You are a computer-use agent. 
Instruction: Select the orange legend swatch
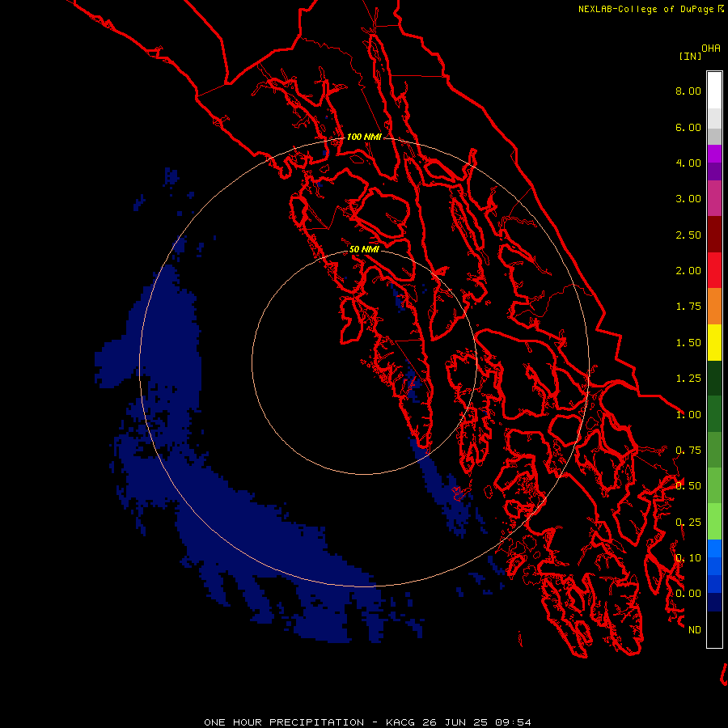coord(714,307)
